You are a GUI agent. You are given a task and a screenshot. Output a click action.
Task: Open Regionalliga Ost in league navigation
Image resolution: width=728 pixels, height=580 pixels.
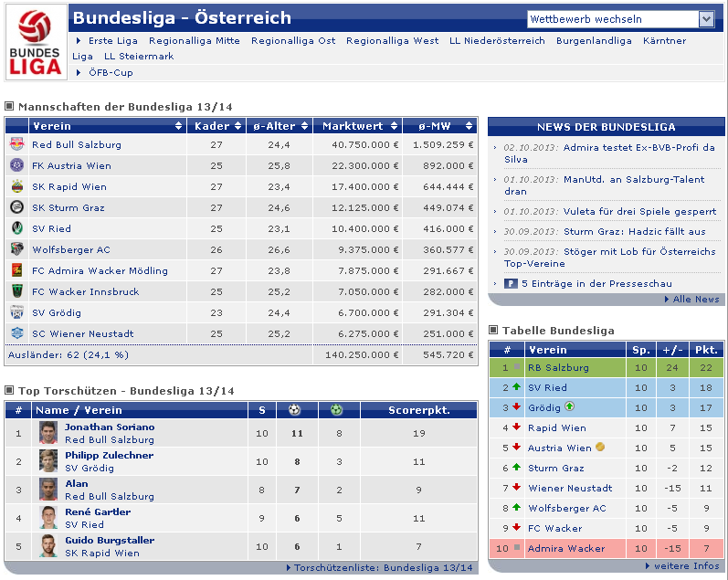point(293,41)
